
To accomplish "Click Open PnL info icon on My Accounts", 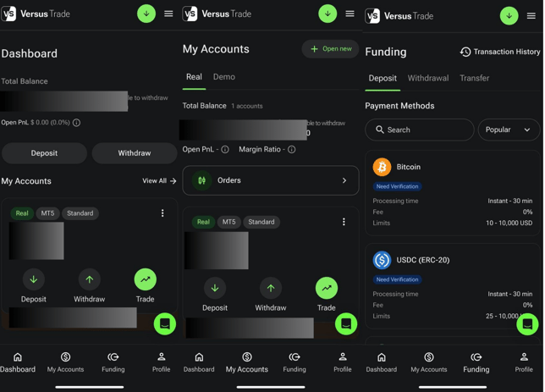I will [x=225, y=149].
